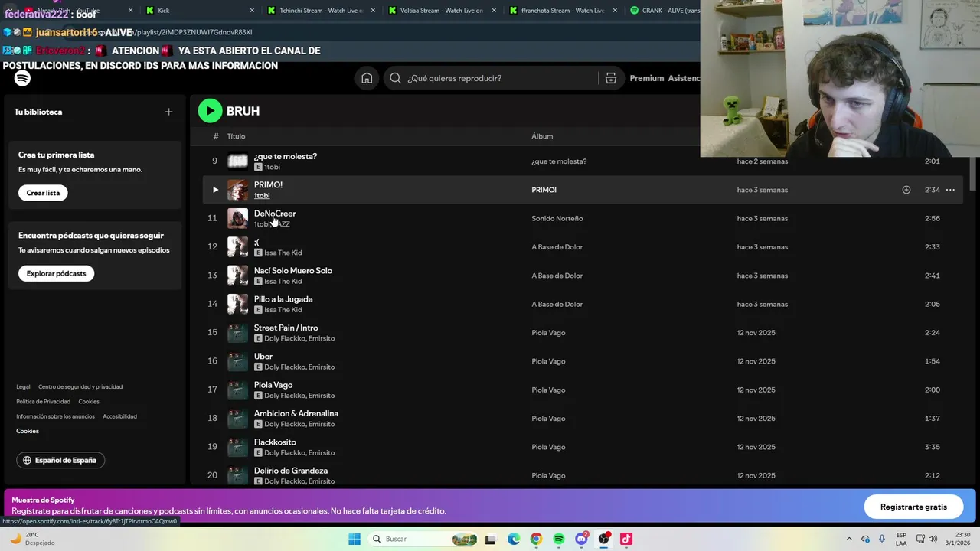The height and width of the screenshot is (551, 980).
Task: Open Español de España language selector
Action: tap(60, 460)
